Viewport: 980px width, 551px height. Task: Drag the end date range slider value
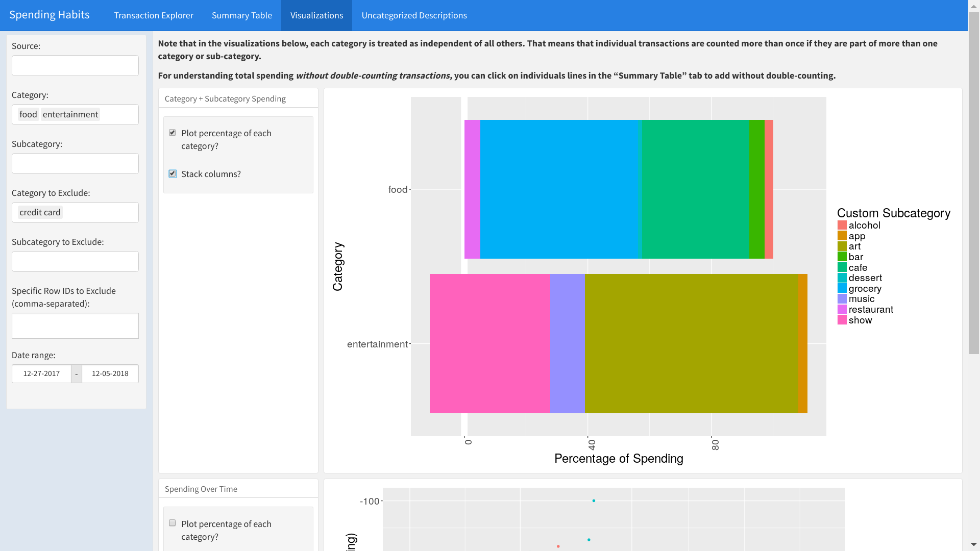pos(110,373)
